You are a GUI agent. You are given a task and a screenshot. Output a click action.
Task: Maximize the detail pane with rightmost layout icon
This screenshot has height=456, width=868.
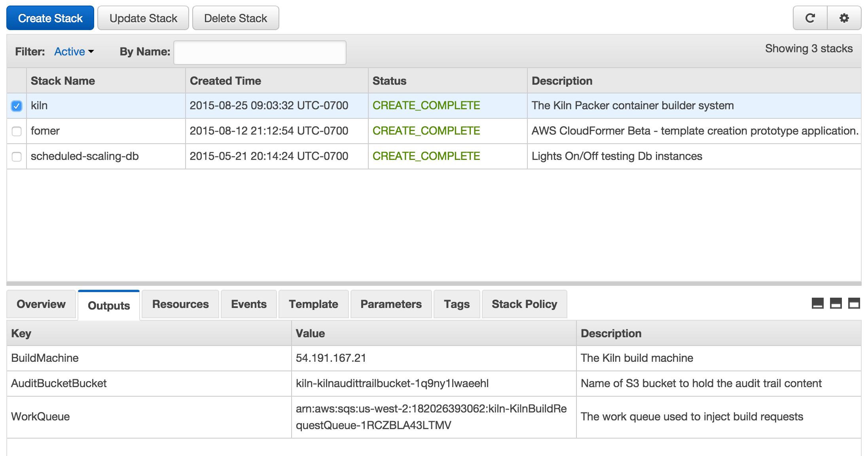(x=854, y=304)
